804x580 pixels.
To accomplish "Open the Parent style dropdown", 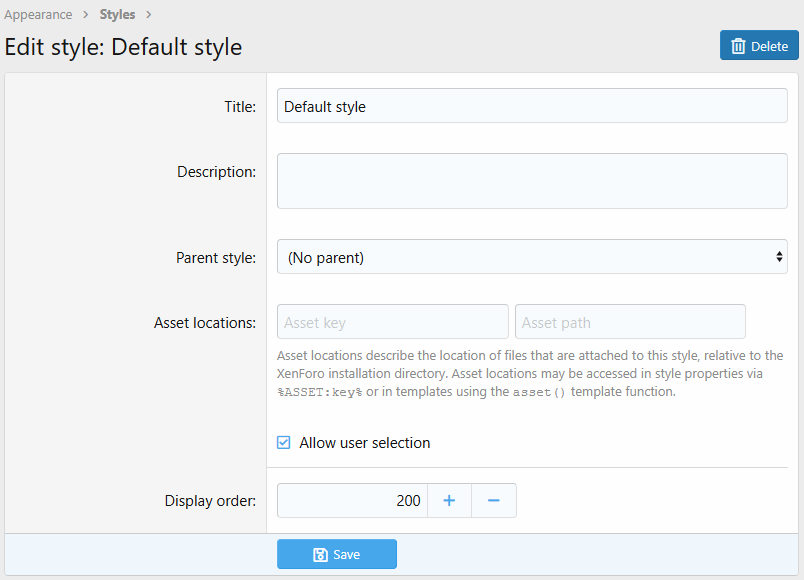I will (x=531, y=257).
